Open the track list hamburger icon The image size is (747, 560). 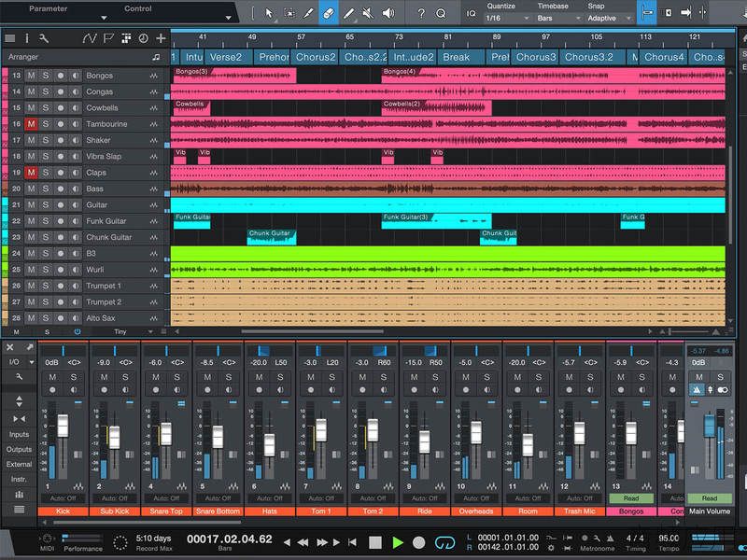point(10,38)
